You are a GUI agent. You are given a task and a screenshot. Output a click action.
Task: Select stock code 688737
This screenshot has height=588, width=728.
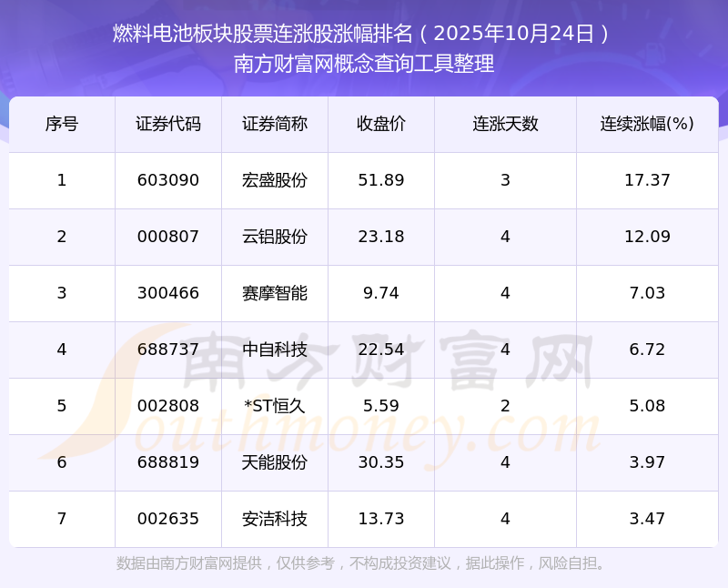(168, 350)
